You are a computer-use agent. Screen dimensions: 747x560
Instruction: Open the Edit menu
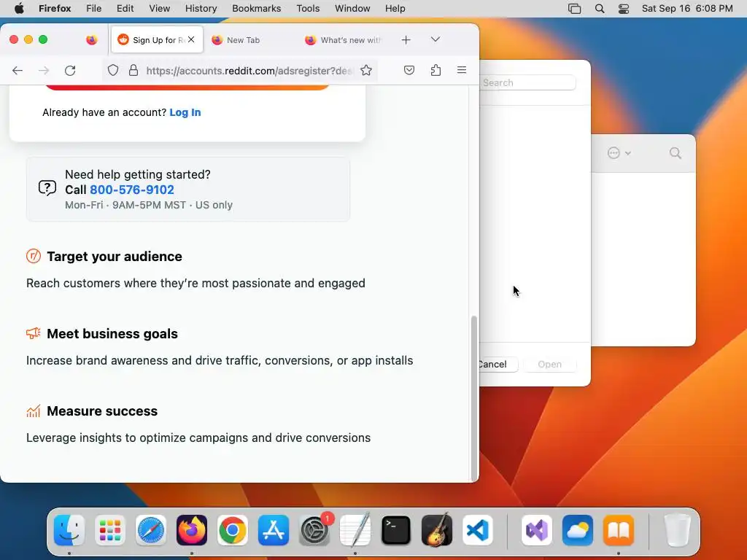[125, 9]
